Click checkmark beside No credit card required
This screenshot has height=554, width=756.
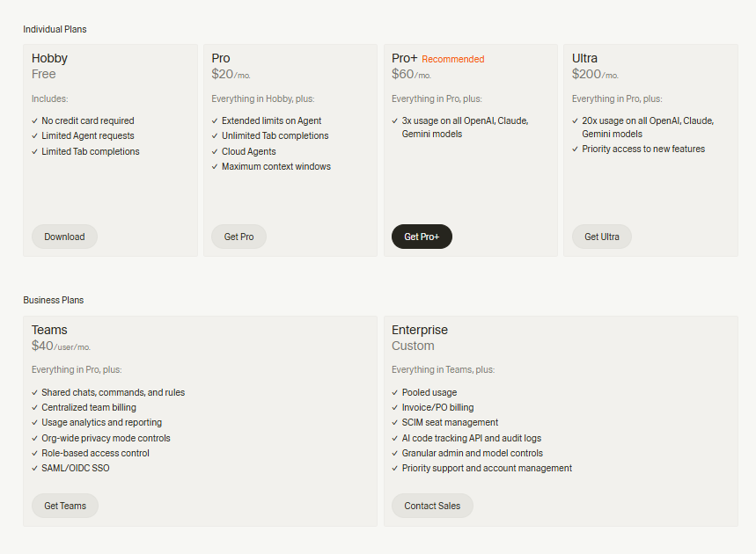[x=34, y=121]
